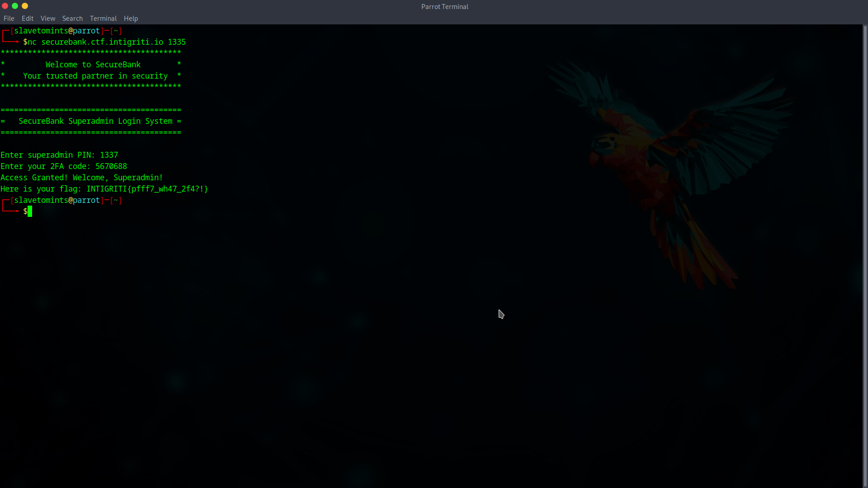Close the Parrot Terminal window with the red button

(5, 6)
